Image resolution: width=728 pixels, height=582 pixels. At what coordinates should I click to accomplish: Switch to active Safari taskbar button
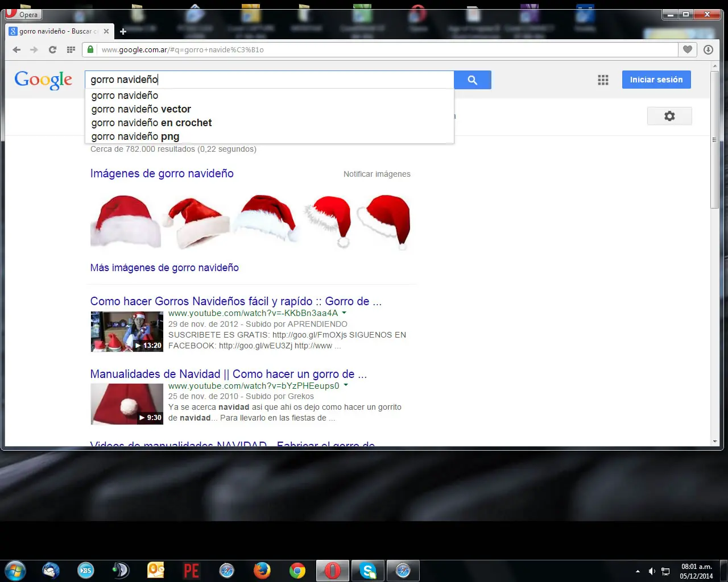pyautogui.click(x=403, y=570)
